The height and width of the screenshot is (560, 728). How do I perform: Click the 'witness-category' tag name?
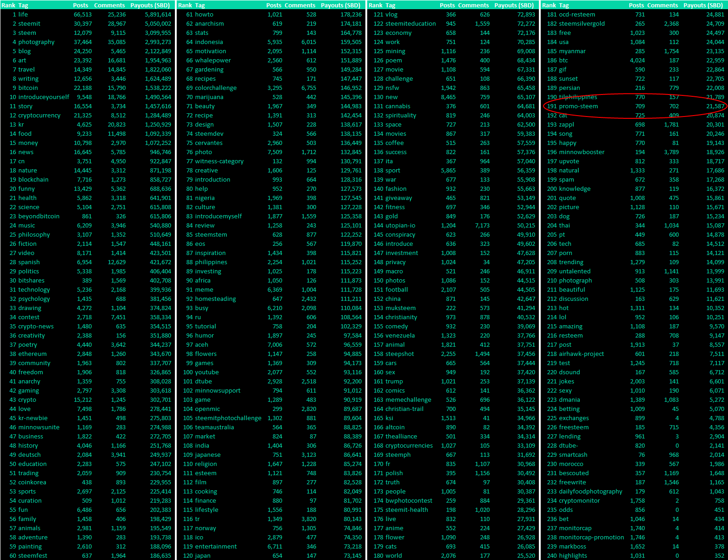click(219, 161)
